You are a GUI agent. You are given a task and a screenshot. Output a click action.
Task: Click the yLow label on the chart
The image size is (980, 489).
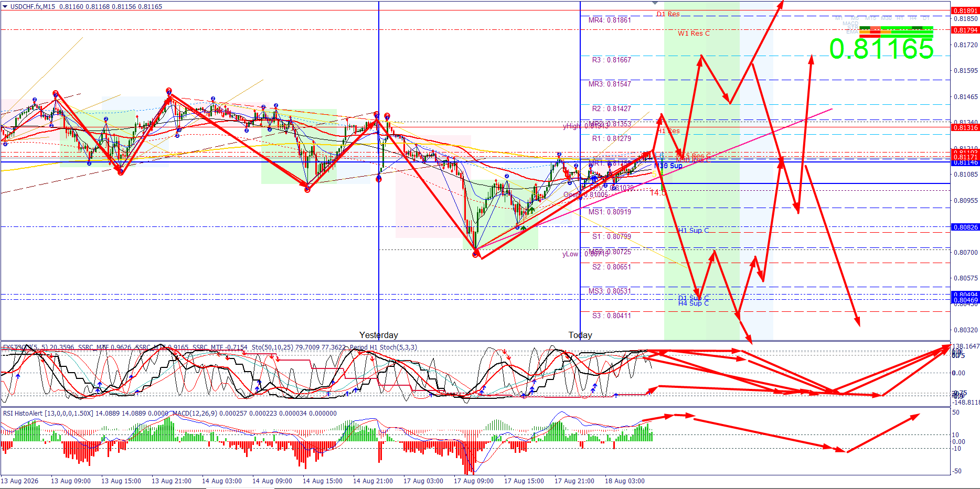click(x=570, y=254)
